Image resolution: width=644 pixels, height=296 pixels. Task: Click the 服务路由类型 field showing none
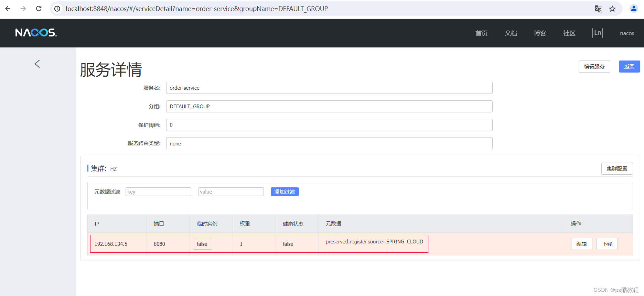tap(329, 143)
